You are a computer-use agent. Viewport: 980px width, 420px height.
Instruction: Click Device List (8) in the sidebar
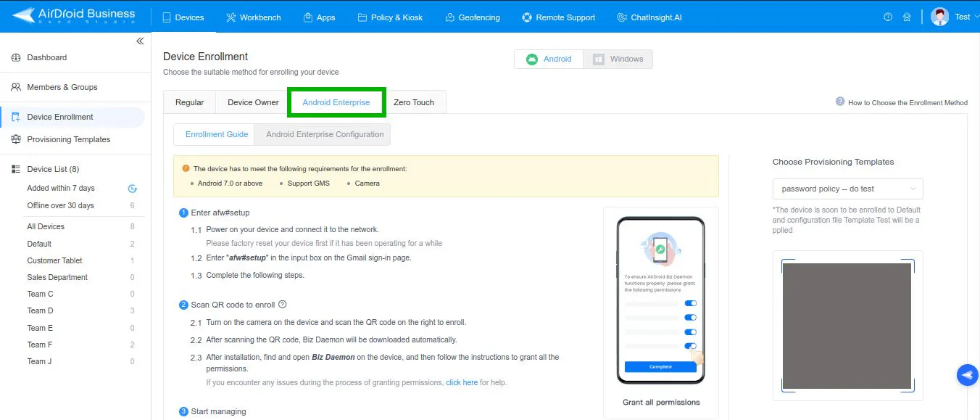[53, 169]
